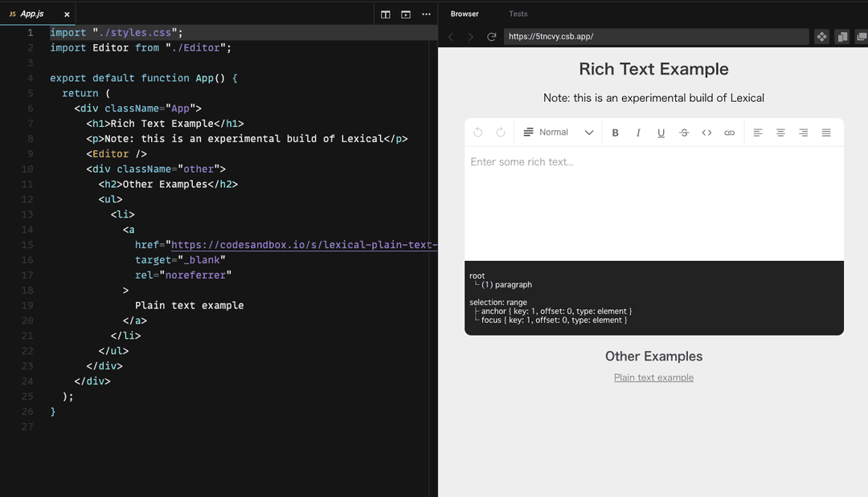Click the preview URL address bar
868x497 pixels.
click(x=655, y=37)
